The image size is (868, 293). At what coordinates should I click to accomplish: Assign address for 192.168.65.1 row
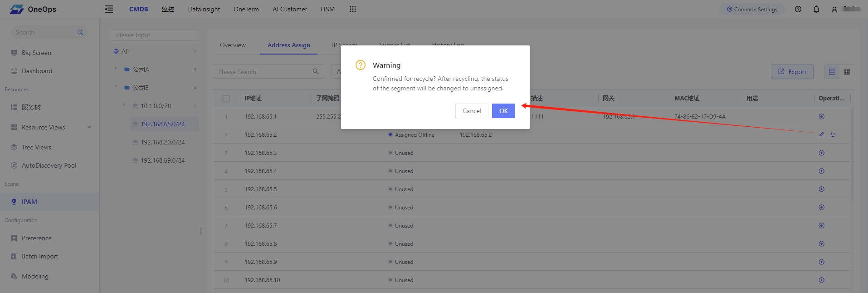[821, 117]
